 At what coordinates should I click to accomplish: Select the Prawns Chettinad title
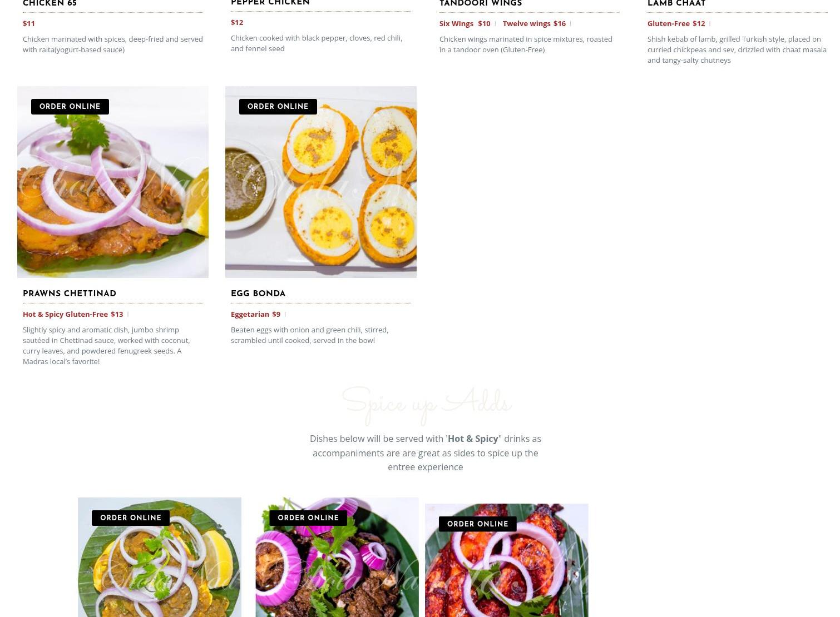point(70,293)
